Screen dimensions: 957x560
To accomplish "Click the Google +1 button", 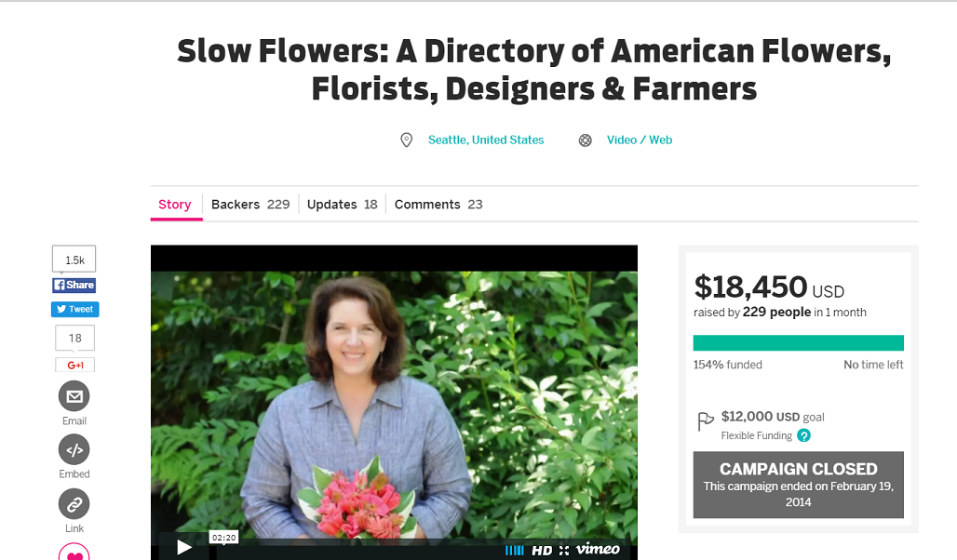I will tap(75, 365).
